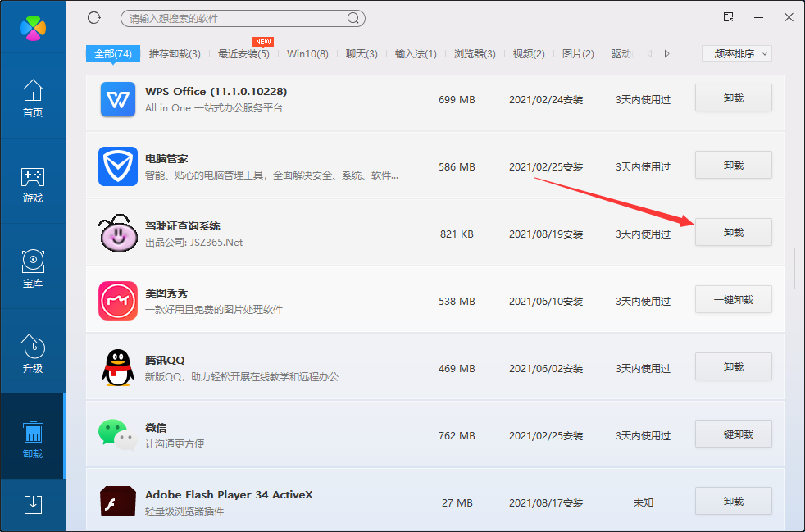Click the Adobe Flash Player 34 ActiveX title
Viewport: 805px width, 532px height.
pyautogui.click(x=229, y=495)
